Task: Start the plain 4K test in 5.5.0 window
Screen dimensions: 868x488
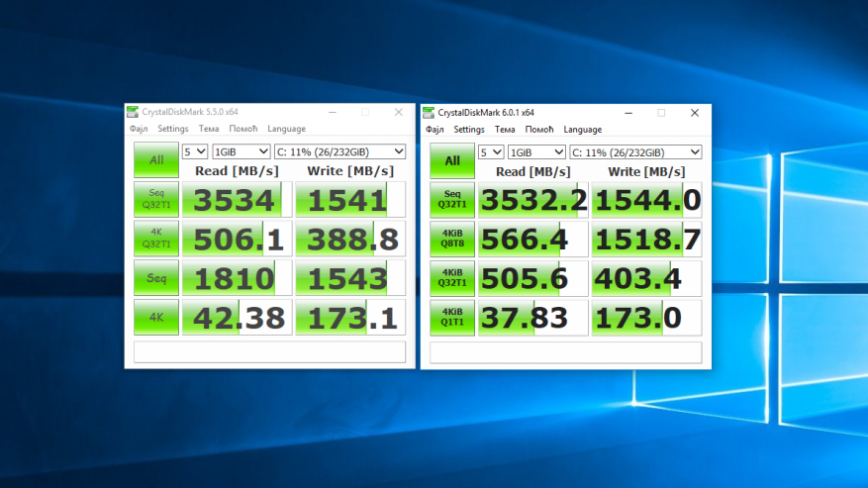Action: [x=156, y=318]
